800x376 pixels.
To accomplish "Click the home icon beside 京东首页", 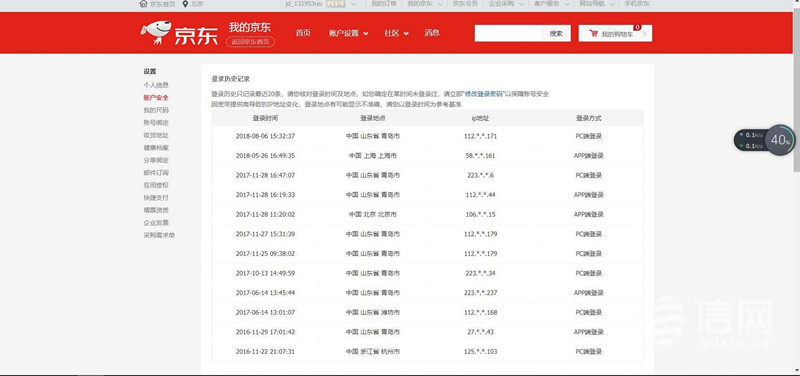I will click(x=143, y=4).
